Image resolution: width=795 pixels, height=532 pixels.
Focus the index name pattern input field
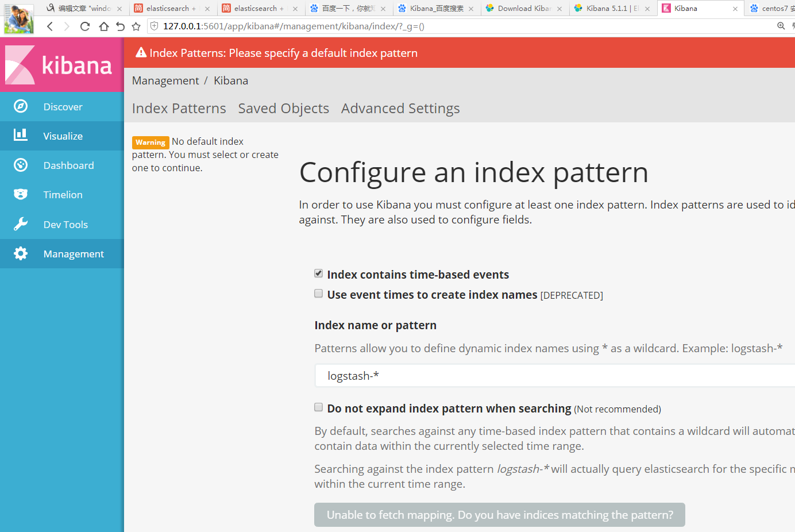pyautogui.click(x=555, y=376)
